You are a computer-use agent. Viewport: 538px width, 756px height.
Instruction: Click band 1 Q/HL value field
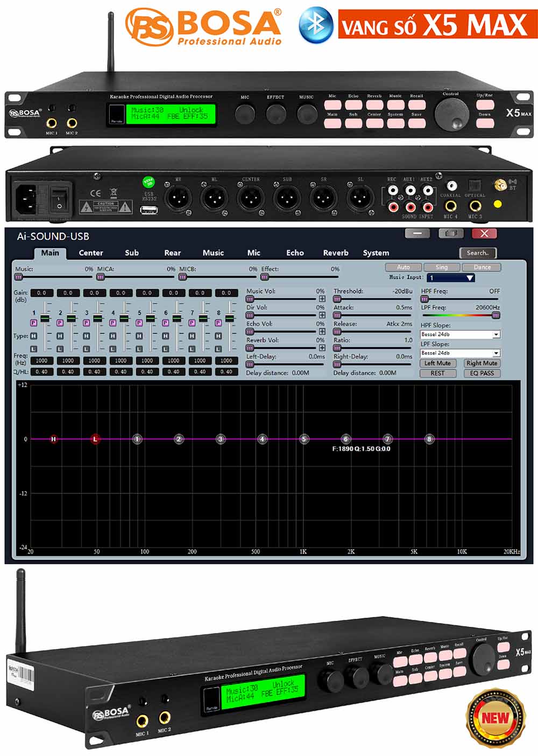click(41, 372)
